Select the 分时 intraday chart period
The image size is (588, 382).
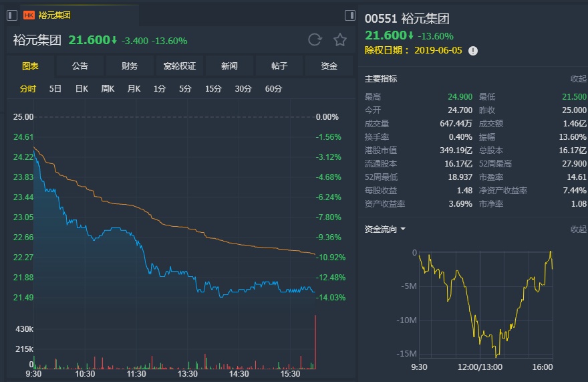click(x=27, y=88)
